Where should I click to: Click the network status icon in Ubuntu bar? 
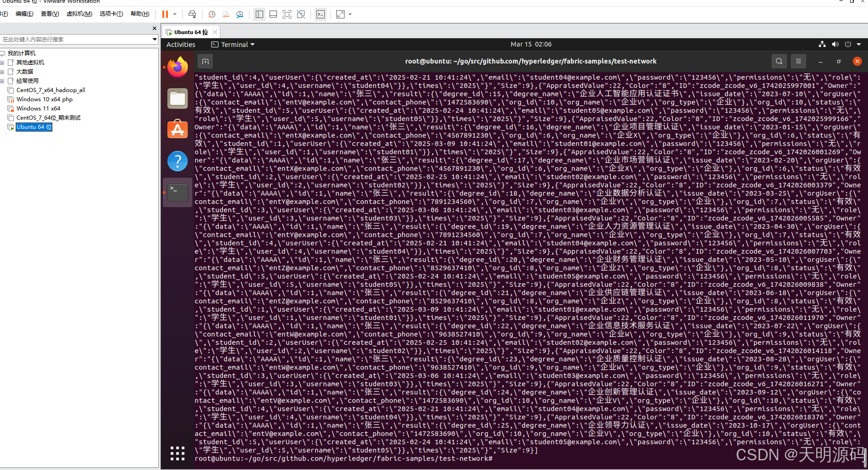[822, 45]
